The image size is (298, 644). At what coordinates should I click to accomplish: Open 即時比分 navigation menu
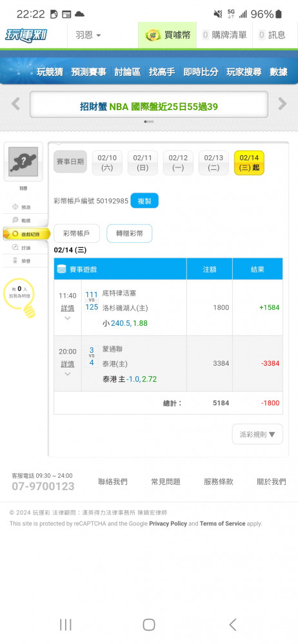pos(201,72)
